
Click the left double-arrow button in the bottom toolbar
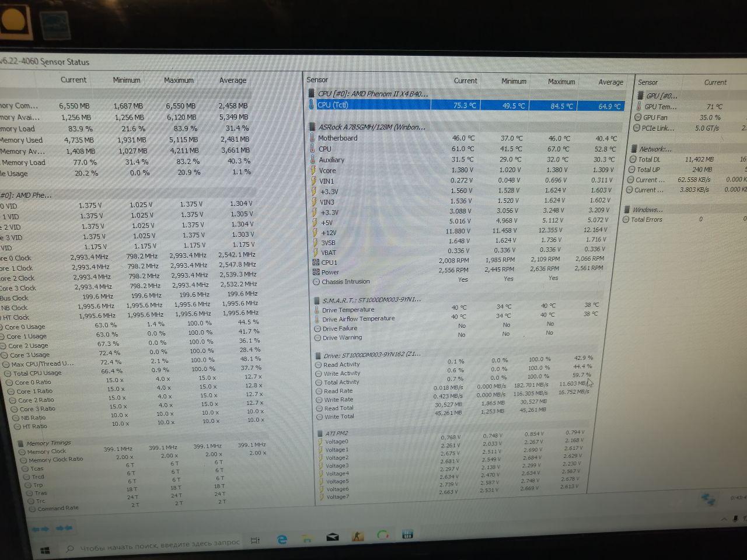tap(40, 529)
